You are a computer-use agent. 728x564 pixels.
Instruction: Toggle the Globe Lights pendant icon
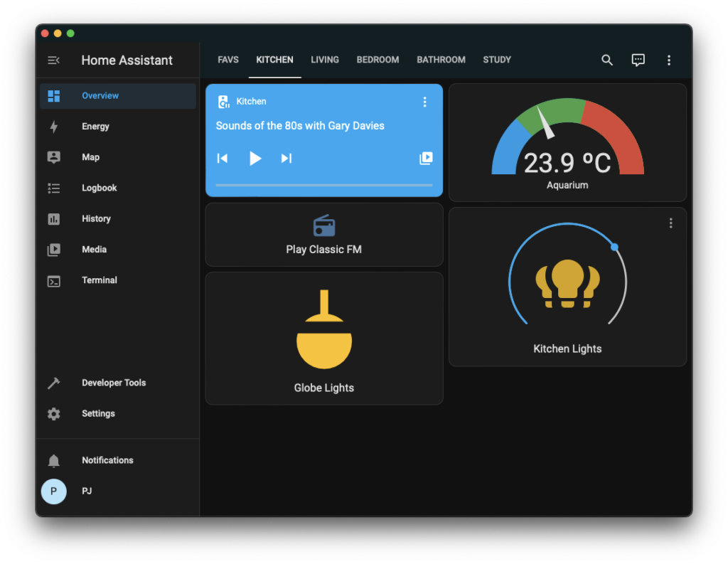pos(324,329)
